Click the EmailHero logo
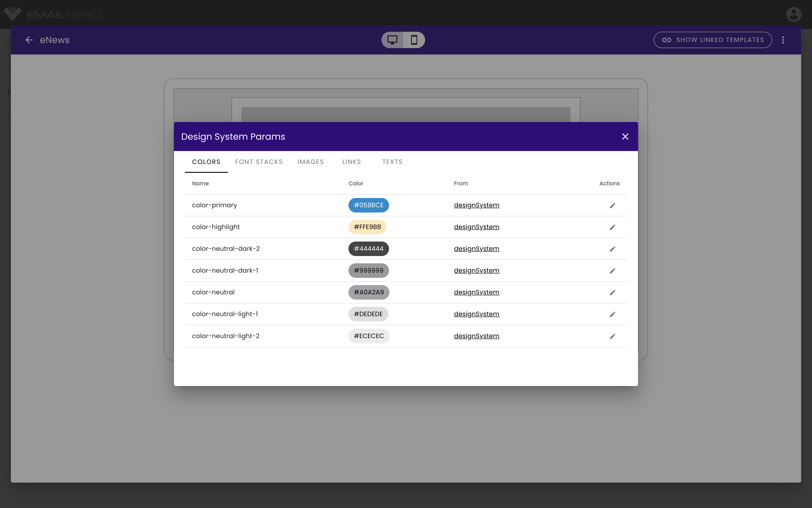The height and width of the screenshot is (508, 812). tap(52, 15)
